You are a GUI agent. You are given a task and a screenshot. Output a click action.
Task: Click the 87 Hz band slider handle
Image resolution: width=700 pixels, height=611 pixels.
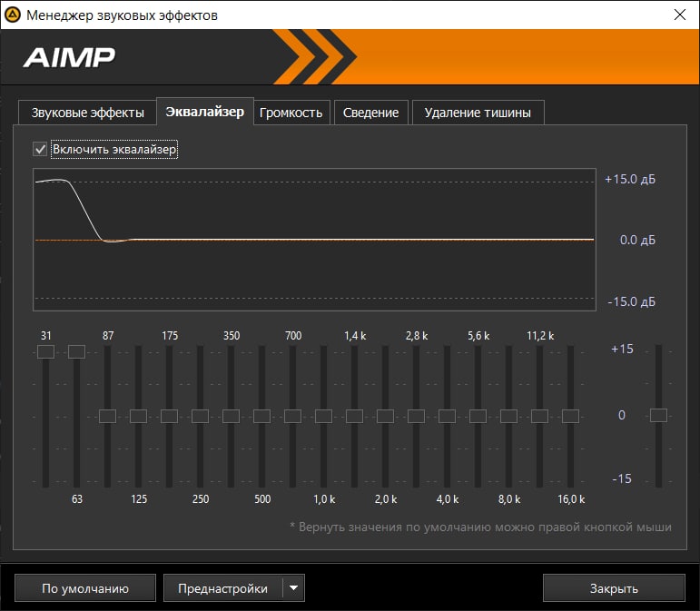point(108,417)
